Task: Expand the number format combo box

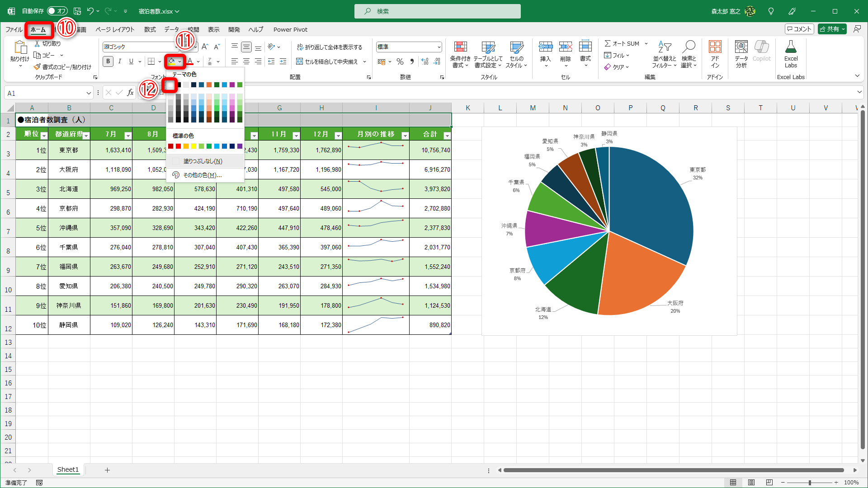Action: pos(439,47)
